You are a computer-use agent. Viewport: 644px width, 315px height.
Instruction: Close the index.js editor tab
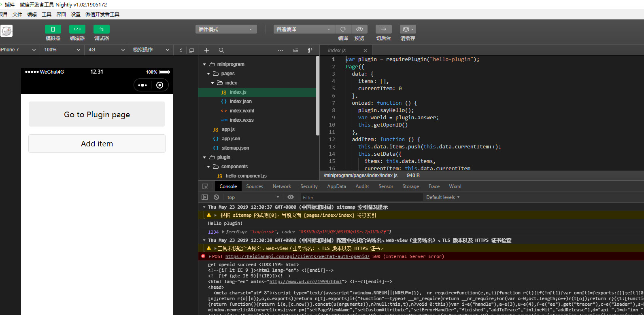365,51
